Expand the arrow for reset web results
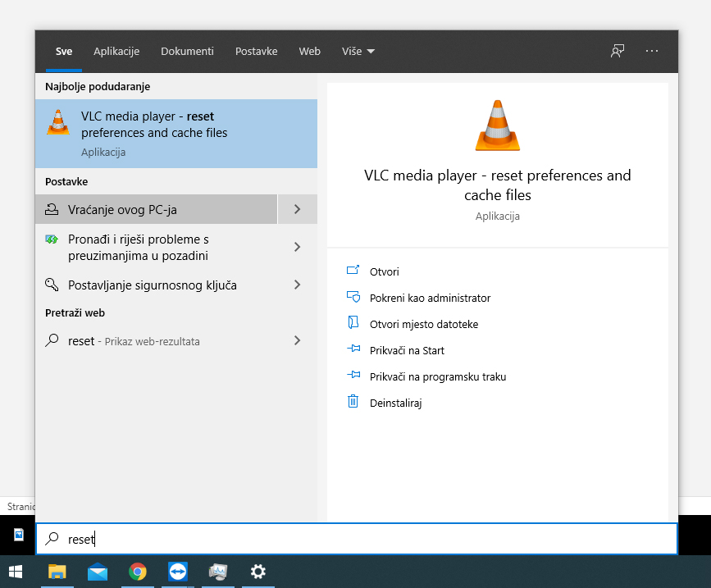The image size is (711, 588). point(298,340)
